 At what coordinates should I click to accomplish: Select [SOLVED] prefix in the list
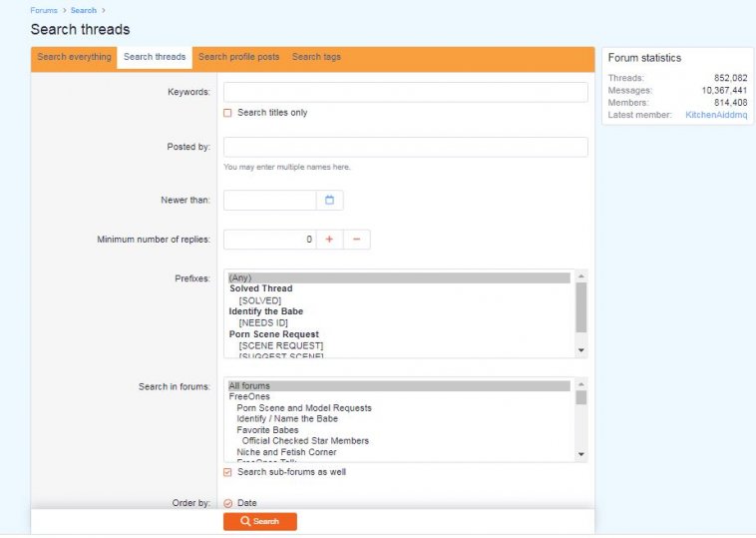point(260,300)
